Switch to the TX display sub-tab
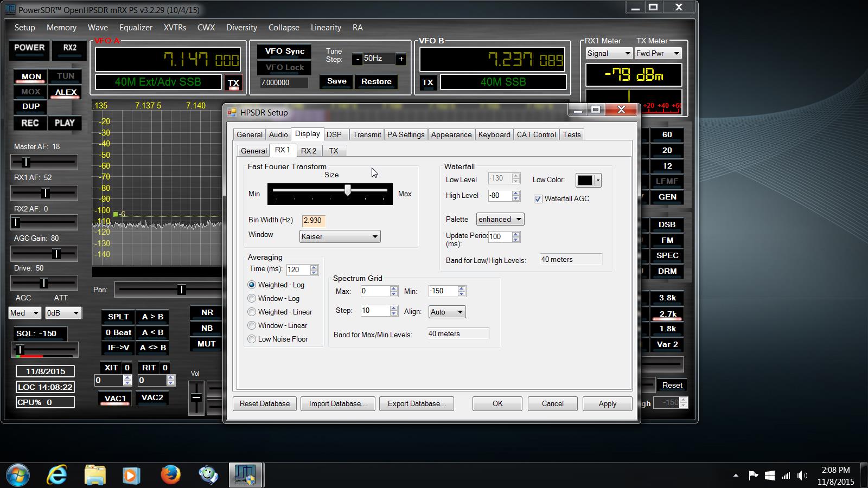868x488 pixels. tap(334, 151)
